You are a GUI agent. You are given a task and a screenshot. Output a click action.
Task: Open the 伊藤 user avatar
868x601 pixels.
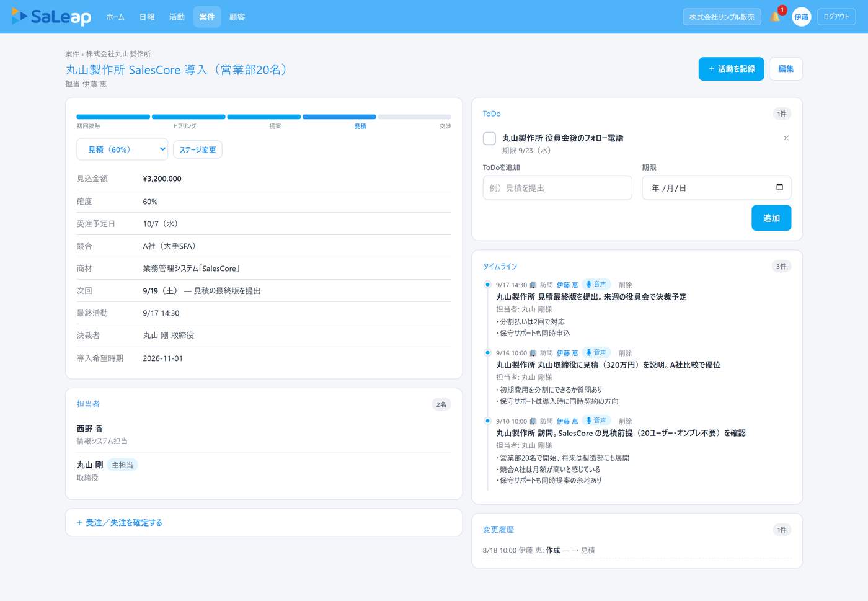coord(801,17)
